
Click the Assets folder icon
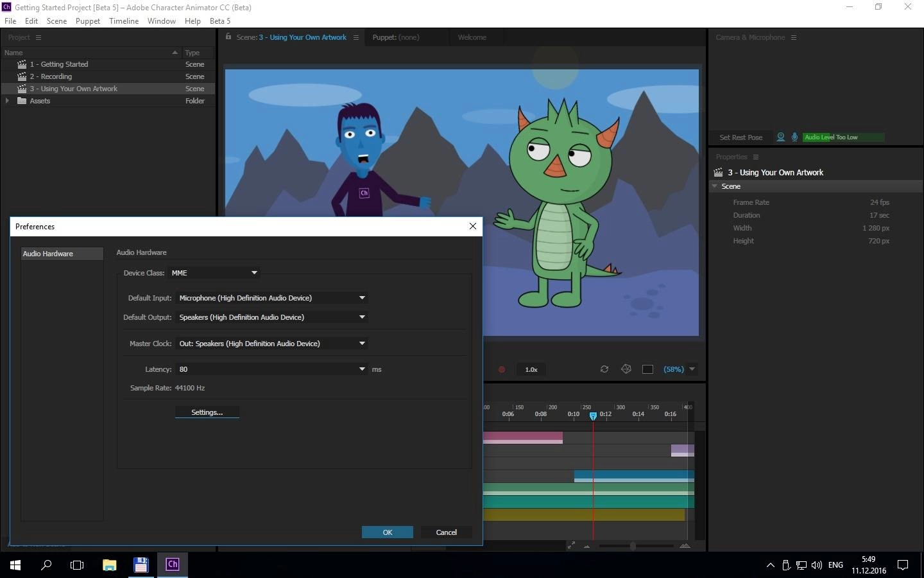tap(22, 101)
